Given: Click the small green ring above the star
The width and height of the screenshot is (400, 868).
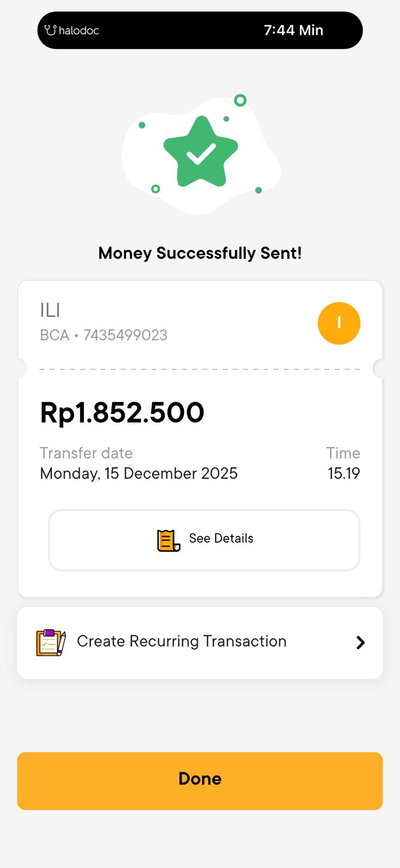Looking at the screenshot, I should pyautogui.click(x=240, y=100).
